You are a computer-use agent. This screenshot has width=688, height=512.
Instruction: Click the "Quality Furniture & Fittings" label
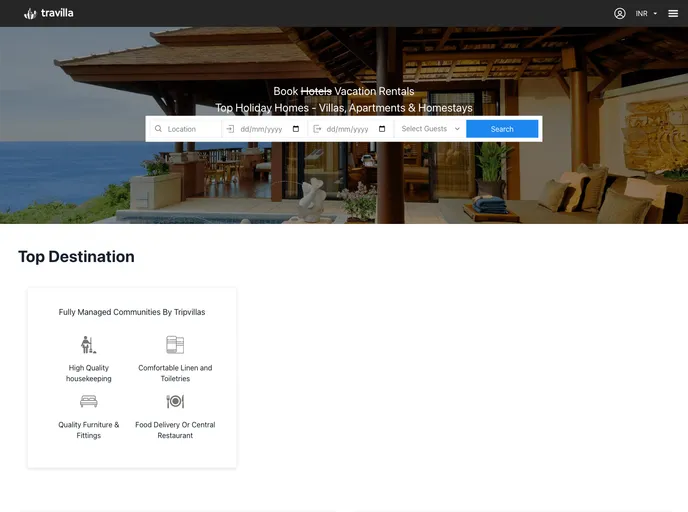click(x=89, y=430)
